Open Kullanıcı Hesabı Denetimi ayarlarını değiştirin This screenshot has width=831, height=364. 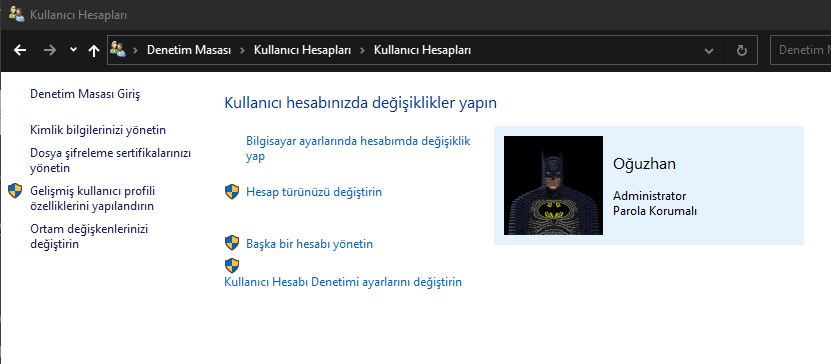click(x=343, y=282)
